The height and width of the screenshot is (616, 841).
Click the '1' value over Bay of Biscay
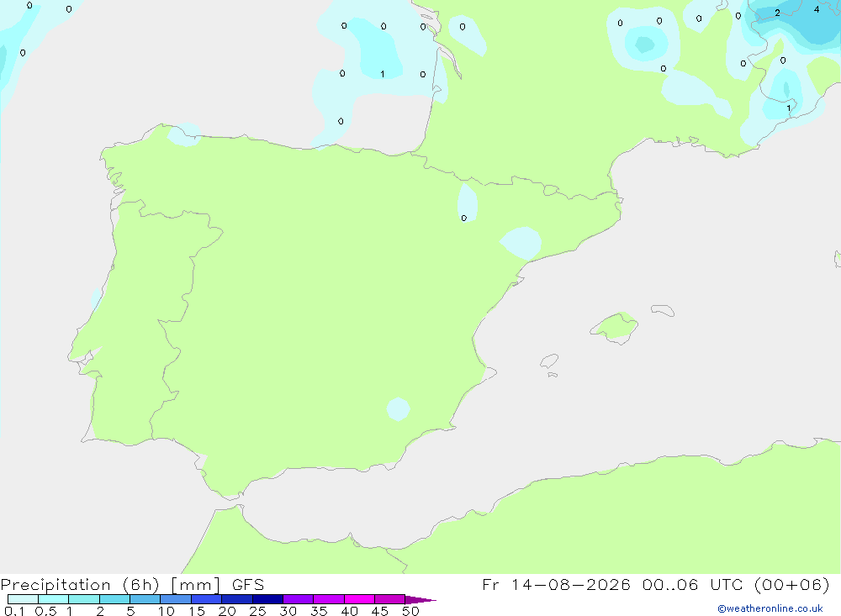[383, 74]
